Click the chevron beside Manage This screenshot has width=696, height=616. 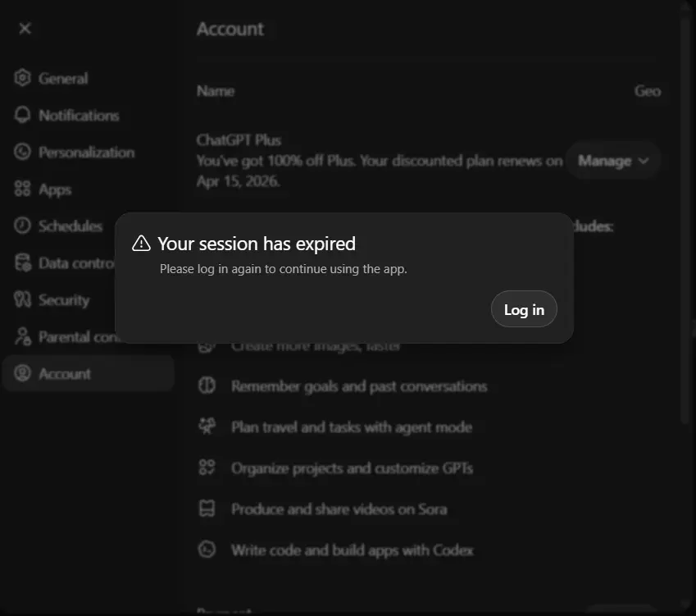click(x=644, y=161)
